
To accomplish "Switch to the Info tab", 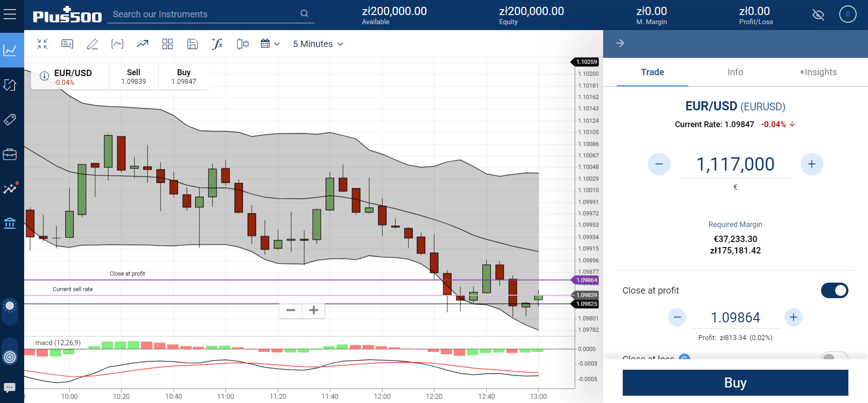I will (x=735, y=72).
